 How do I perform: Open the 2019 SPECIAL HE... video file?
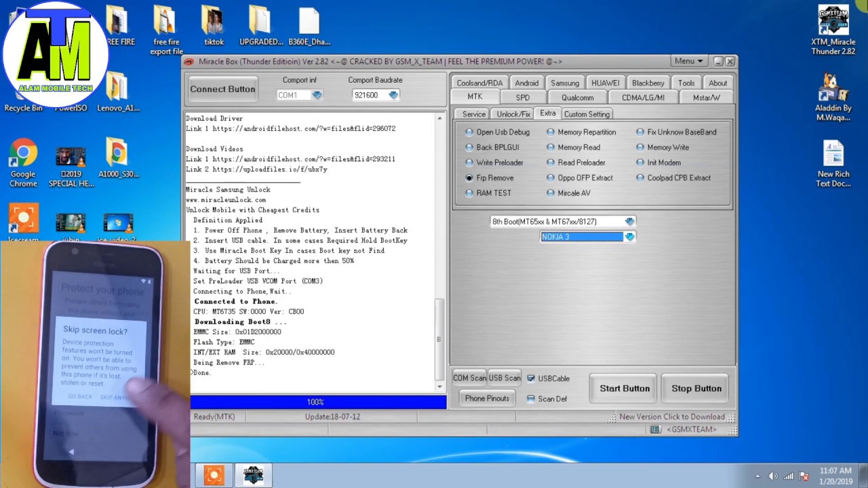[71, 166]
